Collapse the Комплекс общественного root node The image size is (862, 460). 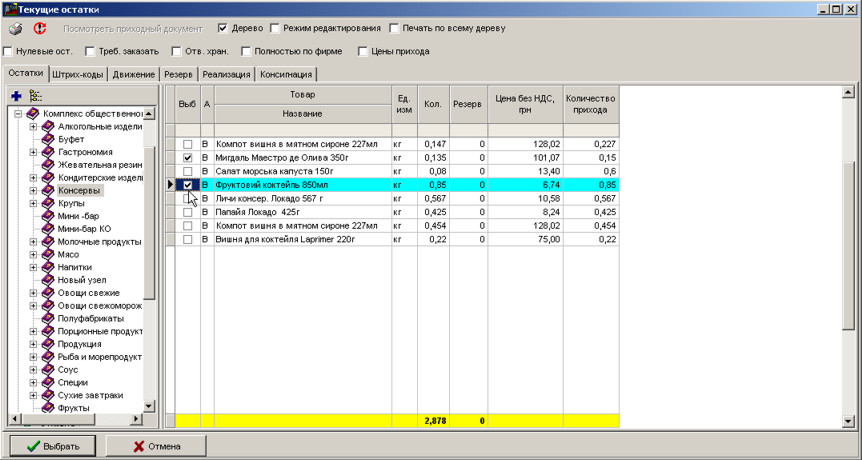click(19, 114)
